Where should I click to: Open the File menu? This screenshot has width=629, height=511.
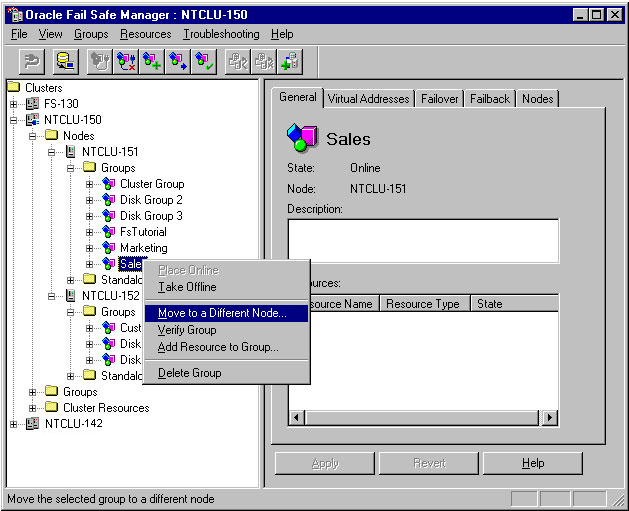click(x=19, y=34)
